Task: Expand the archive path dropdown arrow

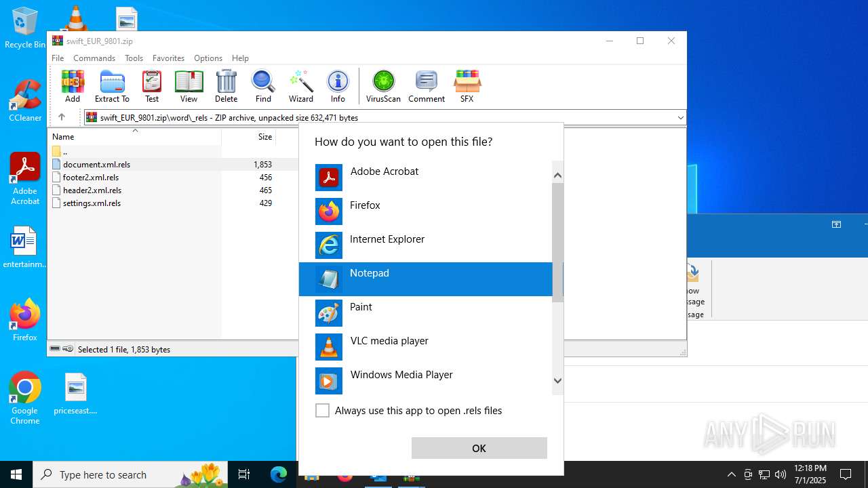Action: [680, 118]
